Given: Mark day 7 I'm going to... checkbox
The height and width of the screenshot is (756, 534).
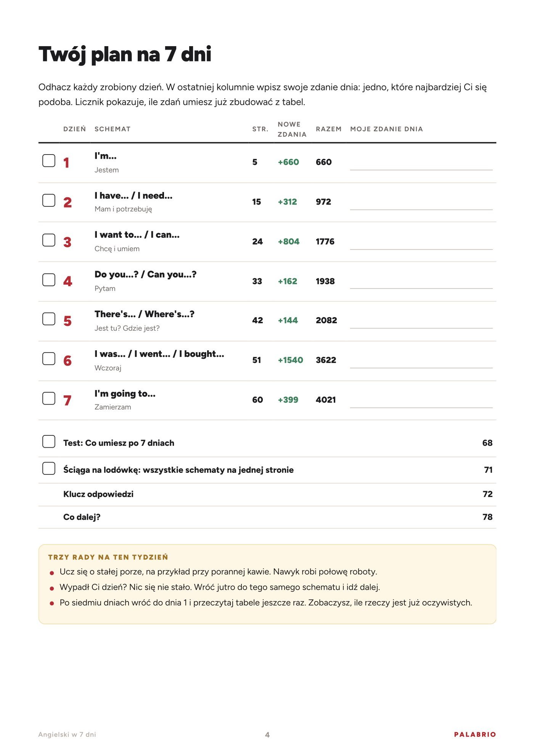Looking at the screenshot, I should point(49,398).
